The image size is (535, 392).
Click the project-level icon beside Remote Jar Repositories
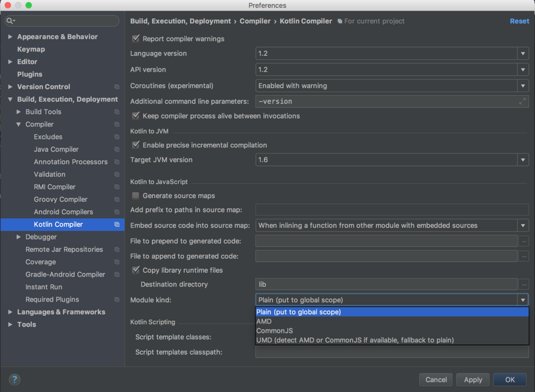click(x=117, y=250)
